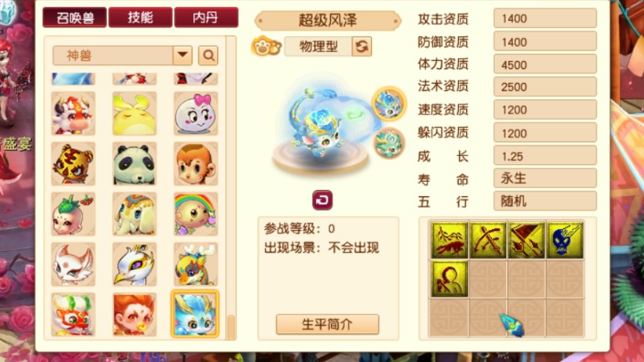Click the human figure skill icon
644x362 pixels.
pyautogui.click(x=449, y=279)
